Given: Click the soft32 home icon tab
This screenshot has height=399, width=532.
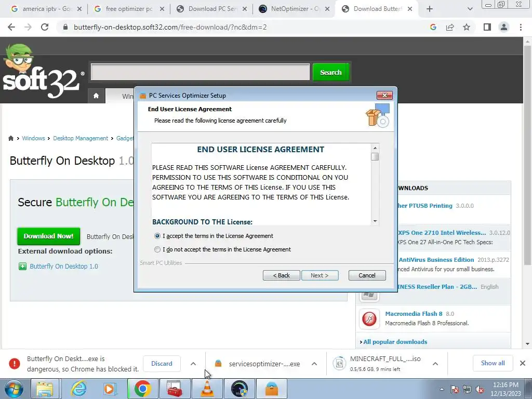Looking at the screenshot, I should click(96, 96).
